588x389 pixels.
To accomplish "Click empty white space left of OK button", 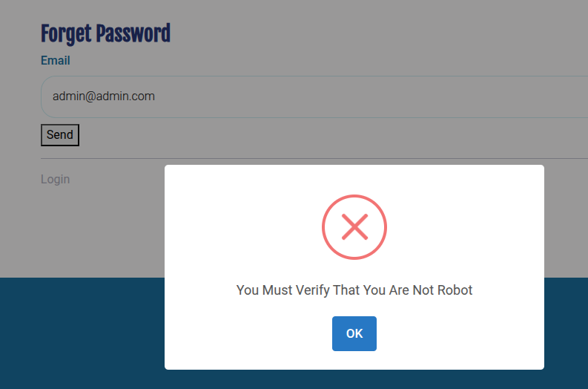I will click(x=252, y=334).
